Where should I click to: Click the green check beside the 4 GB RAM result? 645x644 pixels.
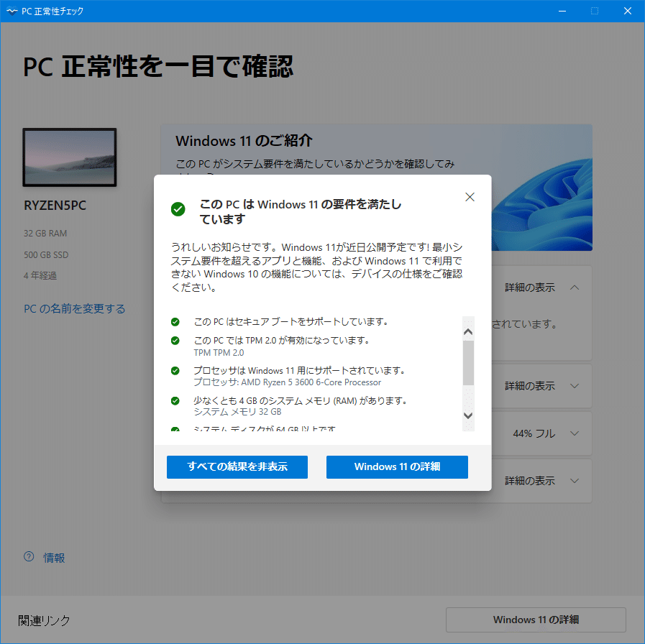[x=175, y=400]
